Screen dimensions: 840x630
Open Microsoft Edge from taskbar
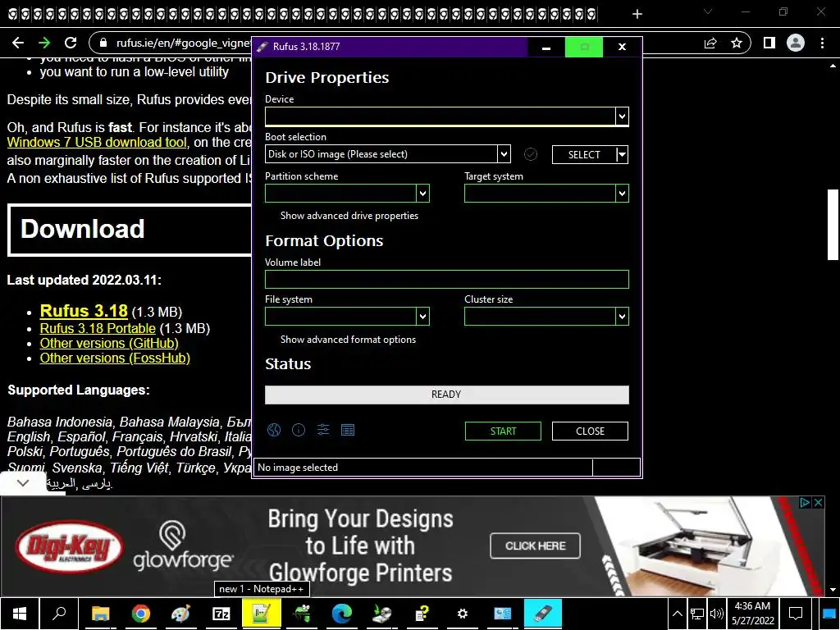341,614
